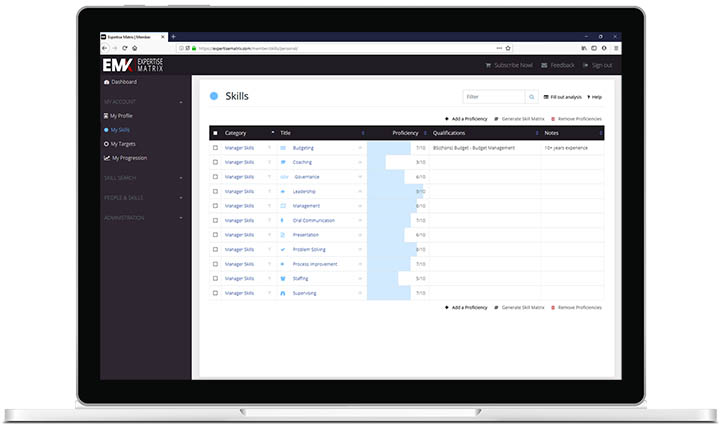
Task: Check the Budgeting row checkbox
Action: point(215,148)
